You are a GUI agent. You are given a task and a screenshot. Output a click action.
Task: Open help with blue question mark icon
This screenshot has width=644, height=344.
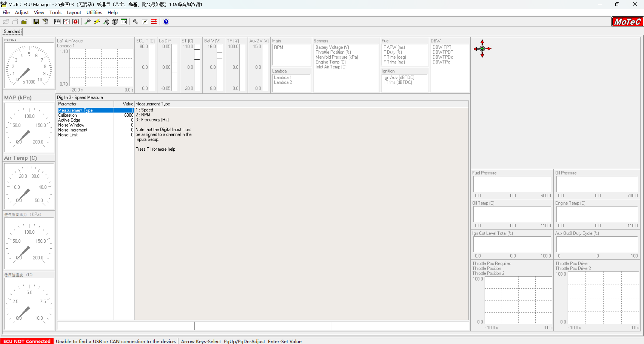point(166,22)
